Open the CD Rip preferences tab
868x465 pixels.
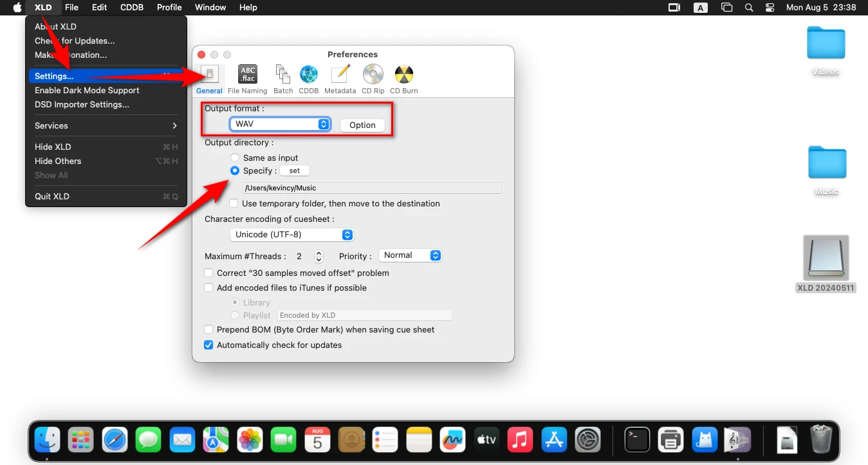(373, 79)
